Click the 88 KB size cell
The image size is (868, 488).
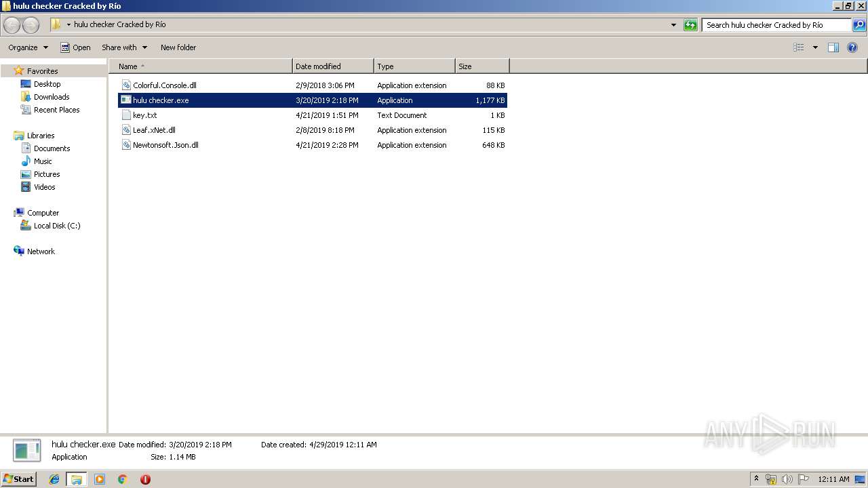pyautogui.click(x=495, y=85)
